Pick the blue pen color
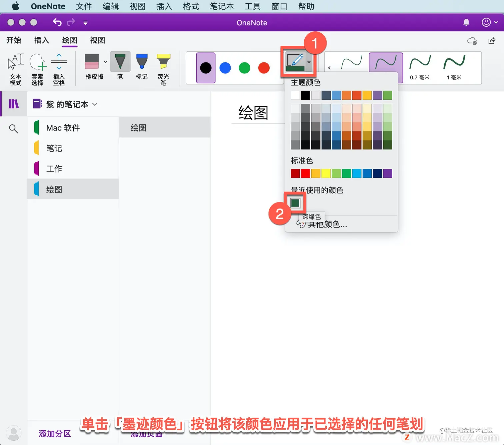This screenshot has width=504, height=445. point(225,68)
